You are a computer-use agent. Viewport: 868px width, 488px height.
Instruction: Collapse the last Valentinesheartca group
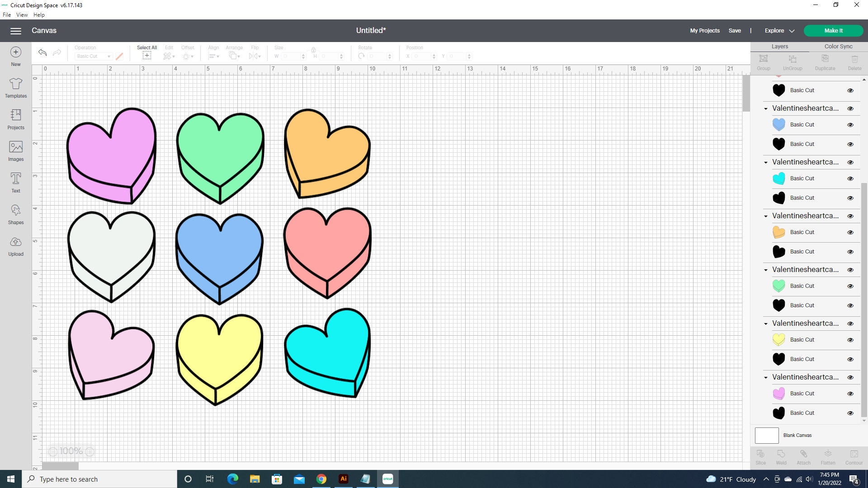tap(766, 377)
